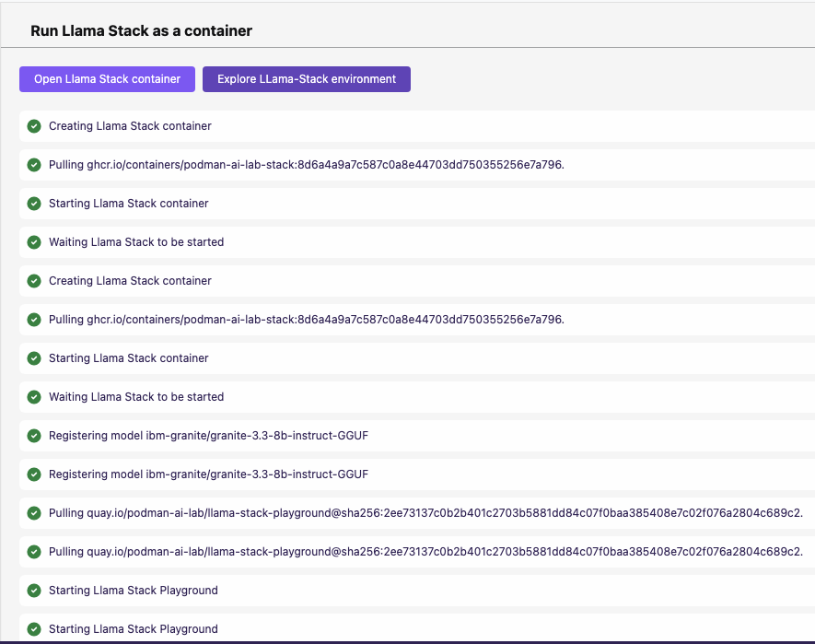This screenshot has height=644, width=815.
Task: Select the first 'Creating Llama Stack container' task text
Action: [x=130, y=126]
